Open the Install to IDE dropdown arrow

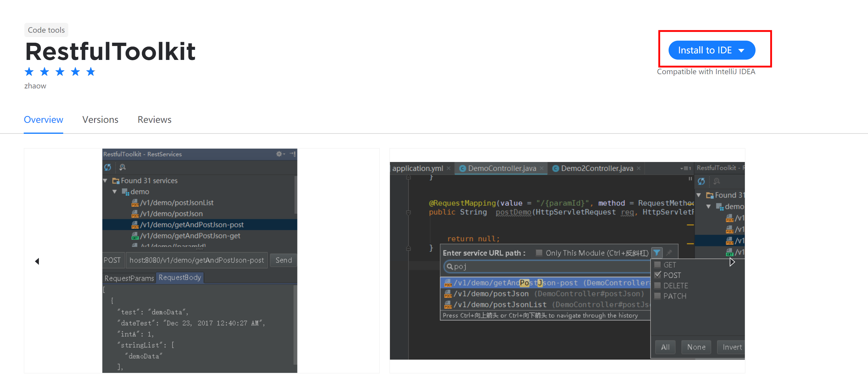pos(741,50)
